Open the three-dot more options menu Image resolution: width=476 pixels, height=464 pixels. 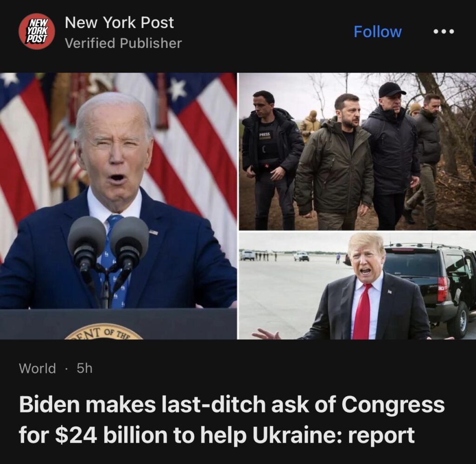click(443, 31)
